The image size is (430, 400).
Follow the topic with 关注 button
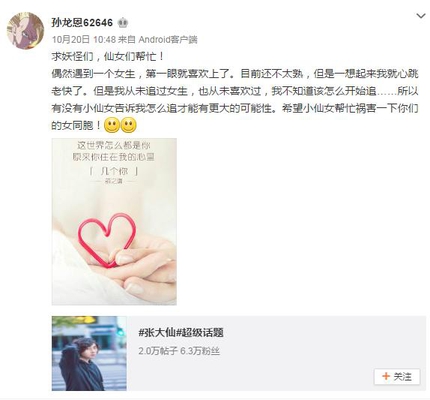[397, 376]
